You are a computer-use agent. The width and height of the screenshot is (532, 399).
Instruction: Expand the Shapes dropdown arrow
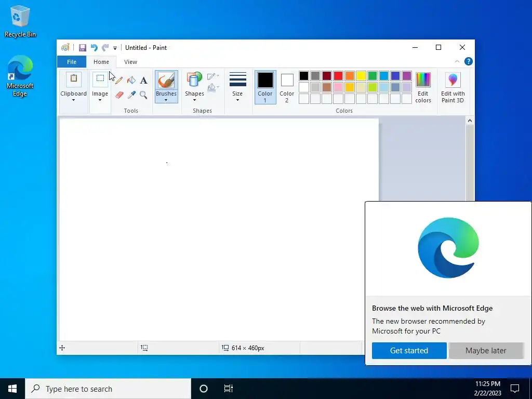(194, 100)
